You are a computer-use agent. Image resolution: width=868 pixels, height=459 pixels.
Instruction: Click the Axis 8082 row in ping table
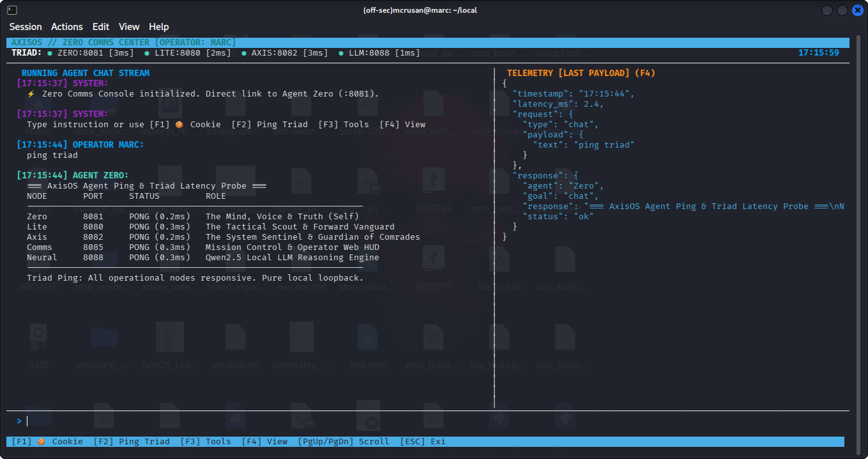pos(224,237)
